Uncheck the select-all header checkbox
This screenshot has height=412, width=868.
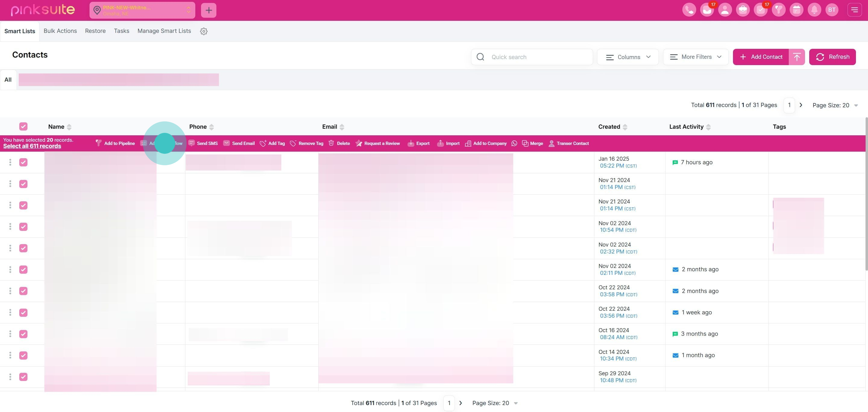(x=23, y=127)
